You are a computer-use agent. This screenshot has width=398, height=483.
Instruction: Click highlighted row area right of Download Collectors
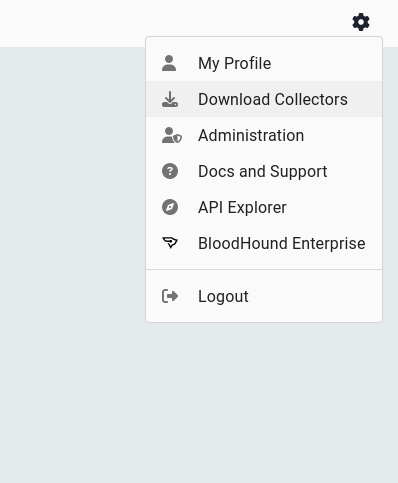(x=365, y=99)
